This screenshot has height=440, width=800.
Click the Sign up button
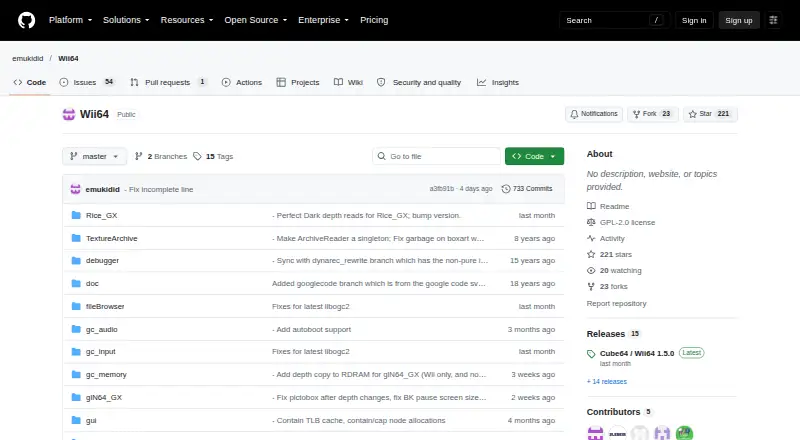[739, 20]
